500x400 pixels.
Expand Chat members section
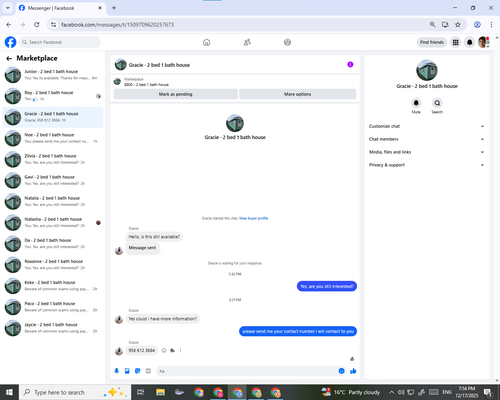click(426, 139)
